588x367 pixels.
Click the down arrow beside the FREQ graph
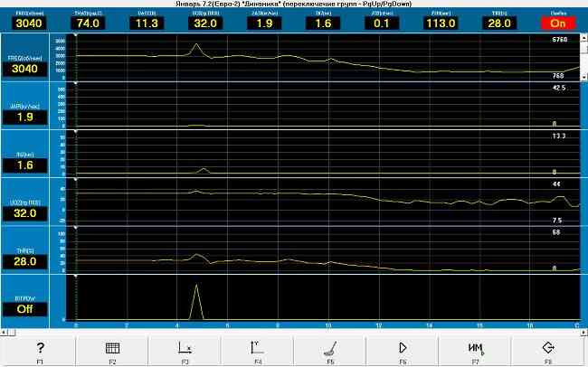[583, 76]
